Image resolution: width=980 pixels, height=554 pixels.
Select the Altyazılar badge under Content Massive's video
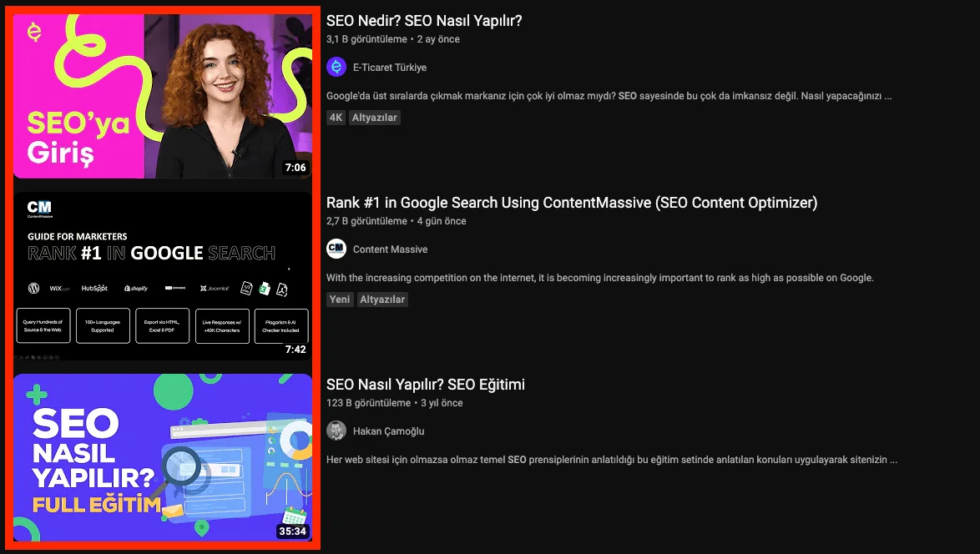pyautogui.click(x=382, y=299)
